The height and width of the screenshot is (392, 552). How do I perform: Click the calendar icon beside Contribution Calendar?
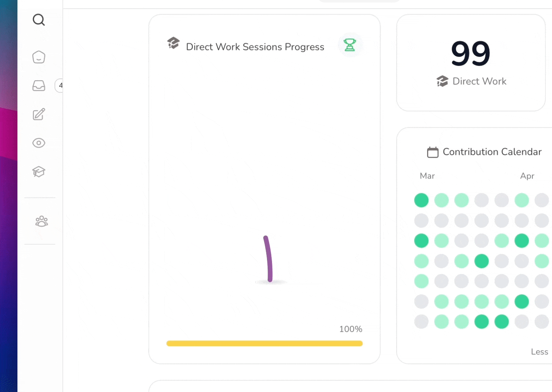tap(433, 152)
